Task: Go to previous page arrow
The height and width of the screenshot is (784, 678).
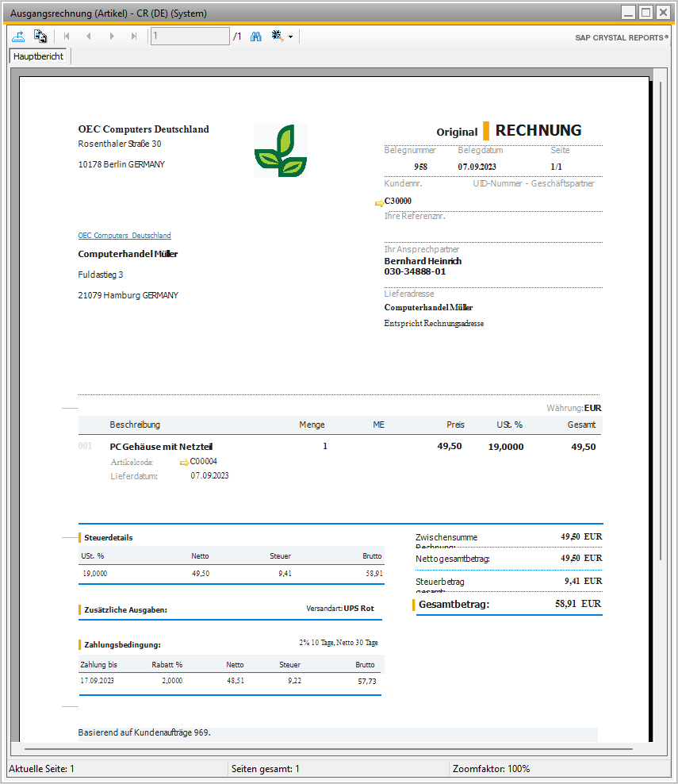Action: coord(89,36)
